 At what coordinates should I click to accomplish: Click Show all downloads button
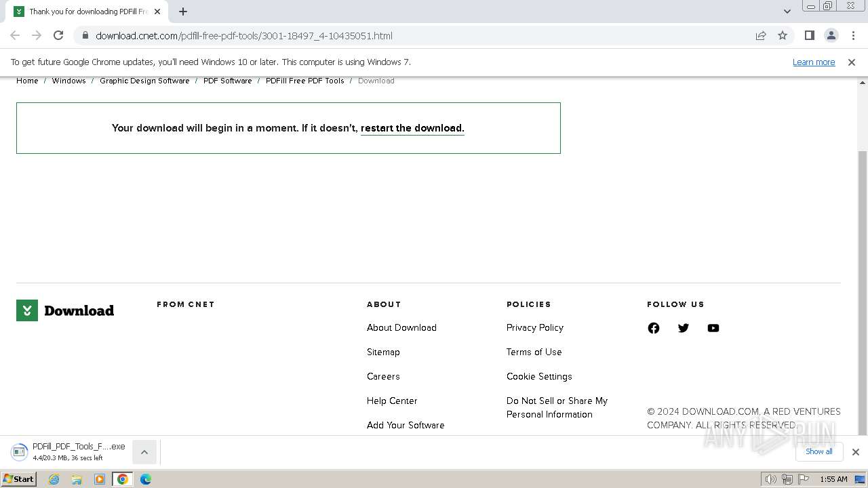[818, 451]
